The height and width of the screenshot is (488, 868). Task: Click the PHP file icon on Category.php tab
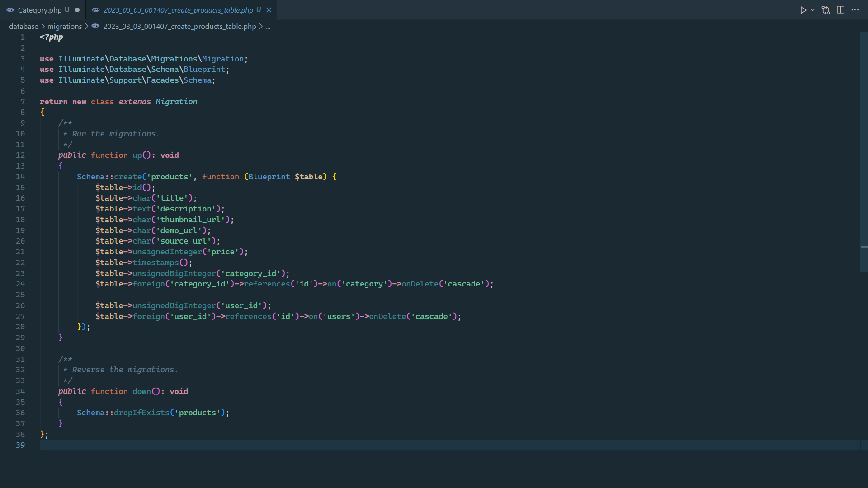pyautogui.click(x=10, y=10)
